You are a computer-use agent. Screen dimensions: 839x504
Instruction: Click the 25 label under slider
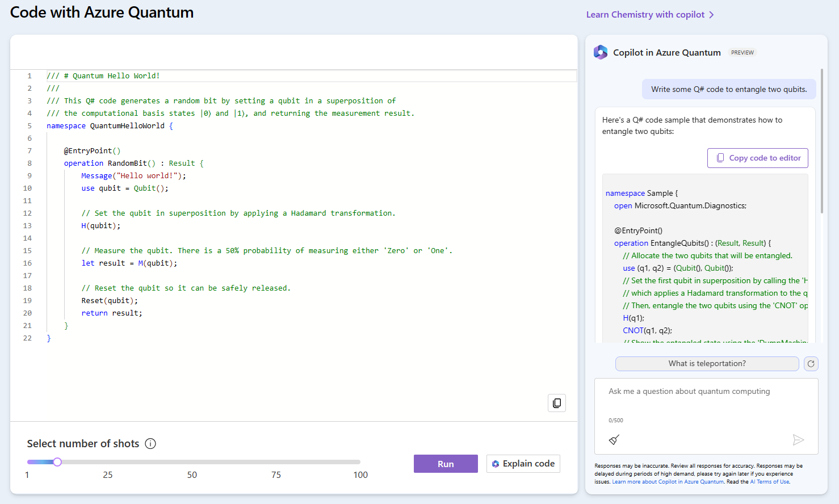108,475
